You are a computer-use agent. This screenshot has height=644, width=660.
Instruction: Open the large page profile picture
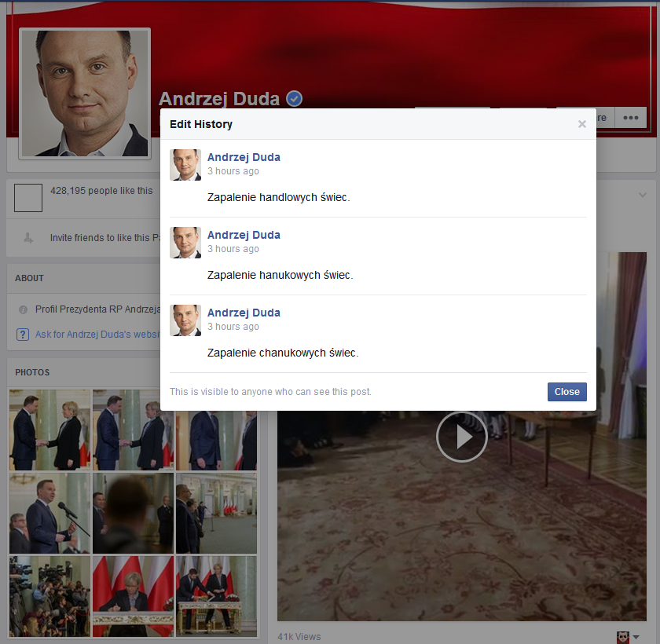click(x=85, y=93)
